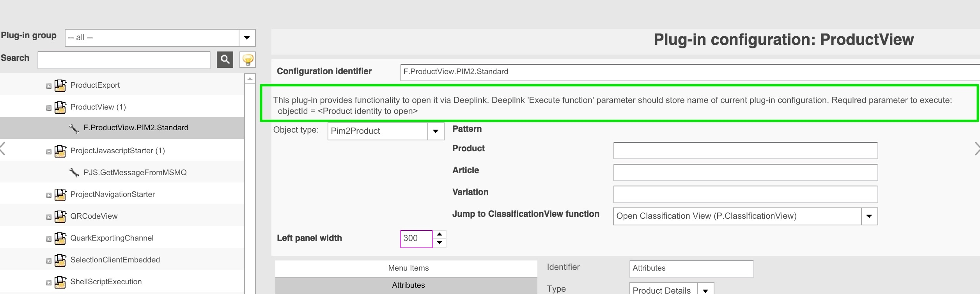Select the ProjectNavigationStarter tree label
Screen dimensions: 980x294
(112, 195)
